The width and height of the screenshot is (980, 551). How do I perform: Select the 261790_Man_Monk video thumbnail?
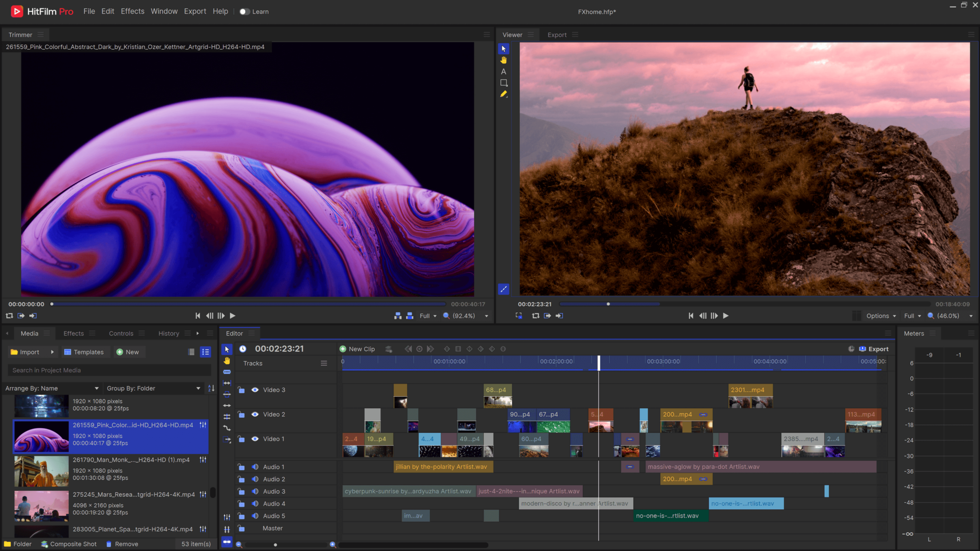(x=41, y=471)
